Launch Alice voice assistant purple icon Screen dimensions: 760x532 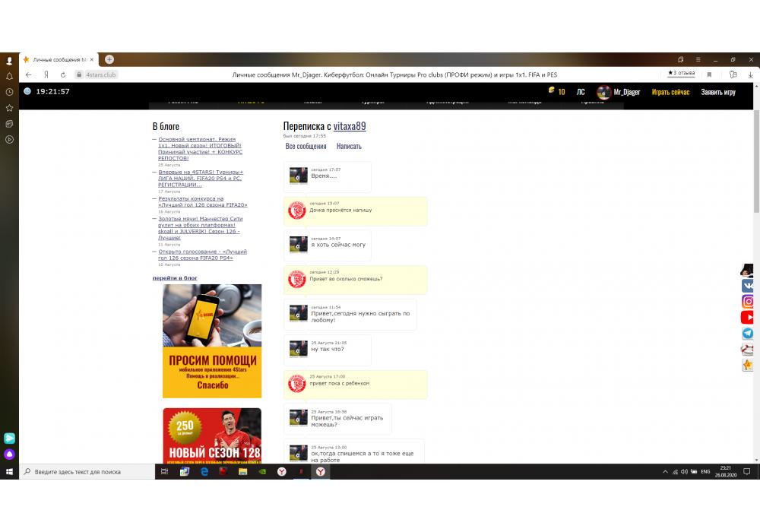9,454
